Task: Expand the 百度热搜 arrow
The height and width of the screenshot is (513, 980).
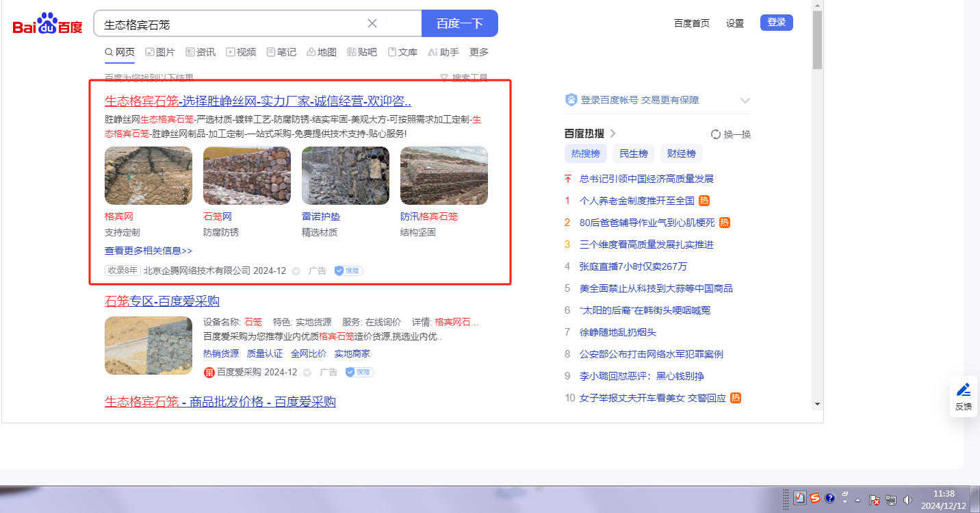Action: click(613, 134)
